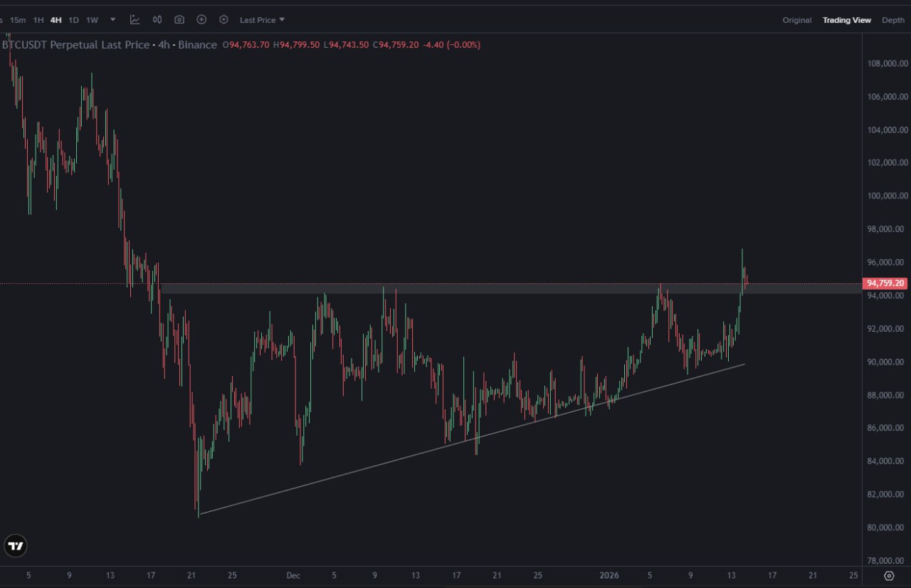This screenshot has height=588, width=911.
Task: Click the red 94,759.20 price label
Action: [x=885, y=283]
